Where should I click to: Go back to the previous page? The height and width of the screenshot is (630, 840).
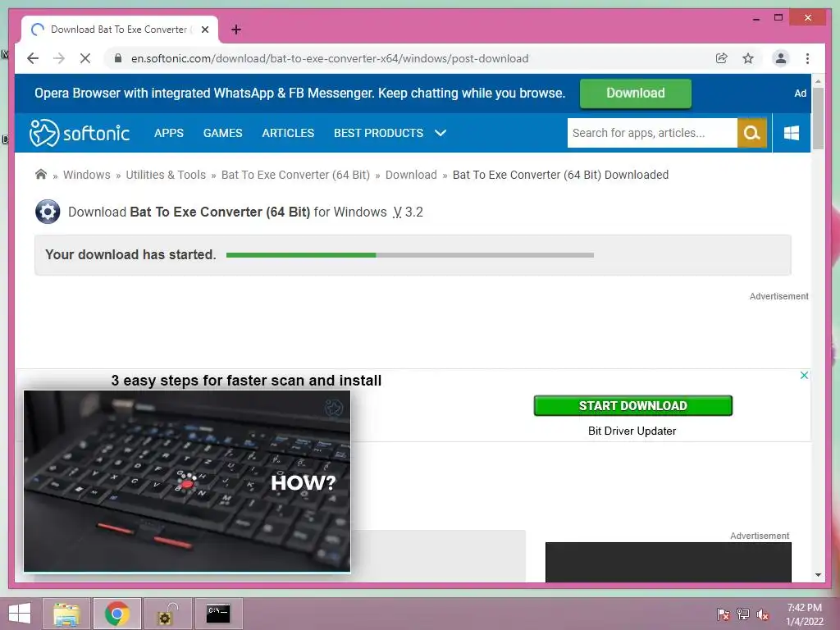click(x=33, y=58)
